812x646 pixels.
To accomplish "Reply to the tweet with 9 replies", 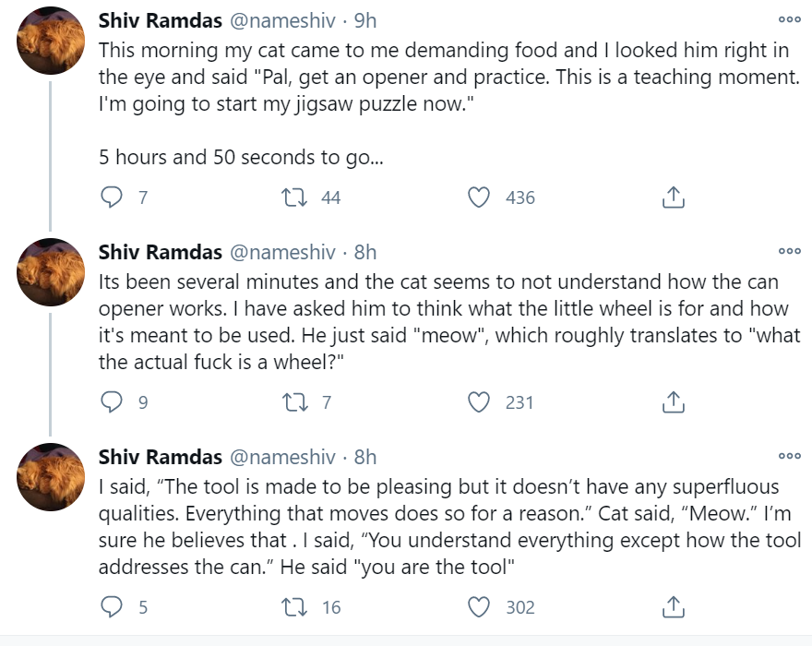I will pos(112,402).
